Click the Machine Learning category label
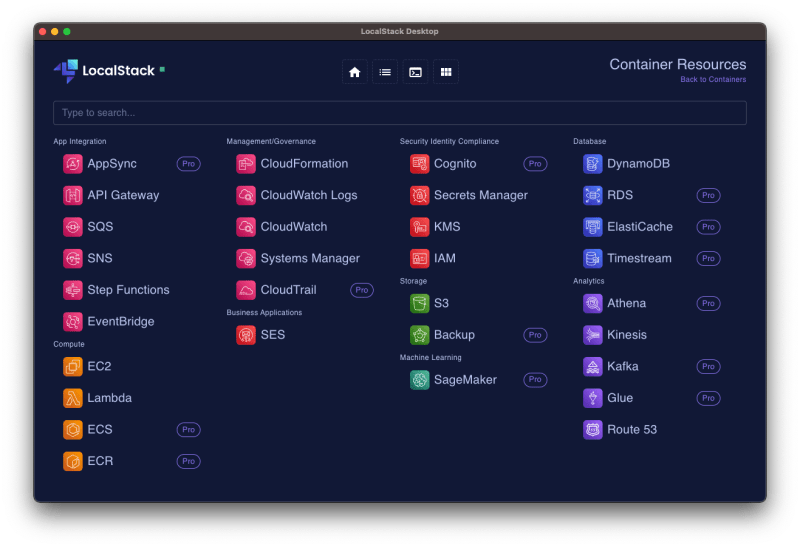 [431, 358]
